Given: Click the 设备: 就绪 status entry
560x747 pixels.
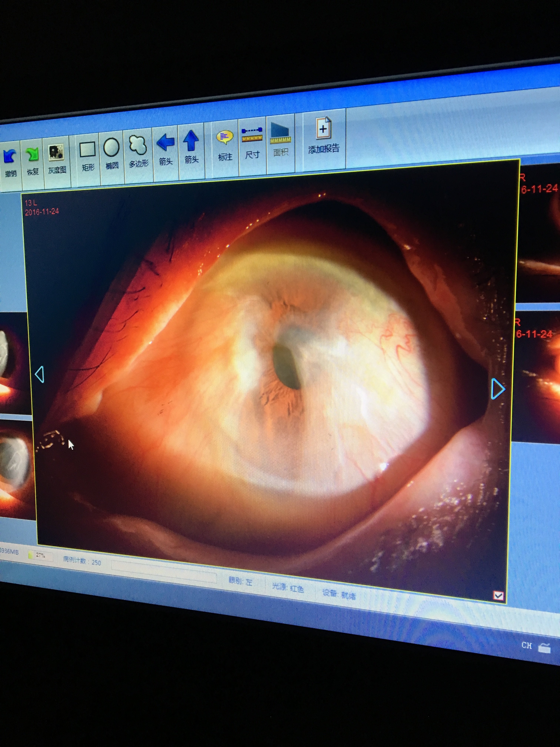Looking at the screenshot, I should coord(339,594).
